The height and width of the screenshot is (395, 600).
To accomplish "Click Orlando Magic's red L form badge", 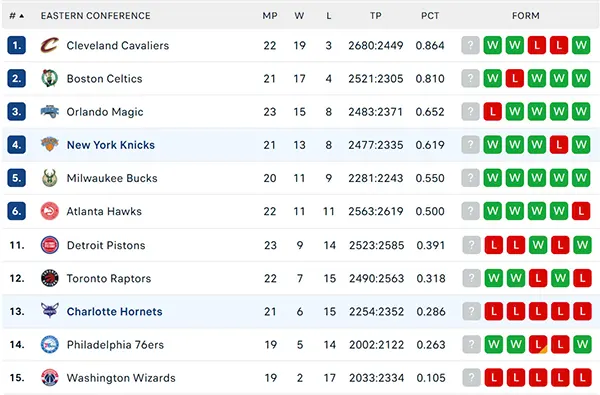I will (x=492, y=112).
